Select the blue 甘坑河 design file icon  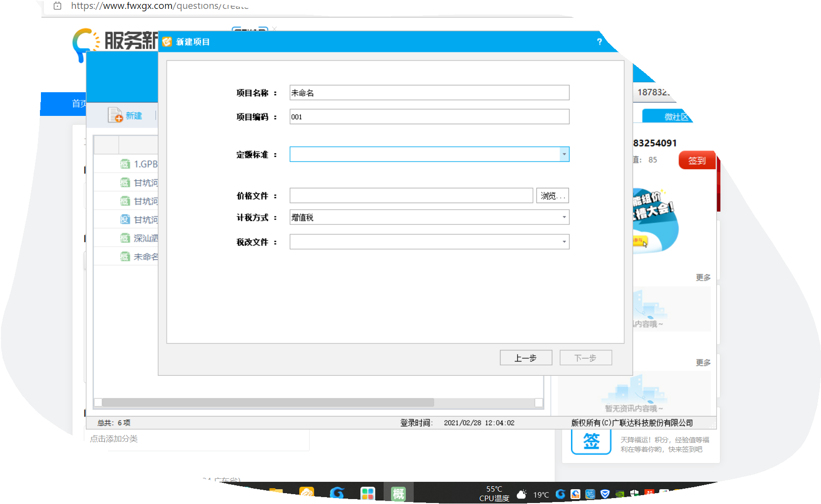coord(125,219)
